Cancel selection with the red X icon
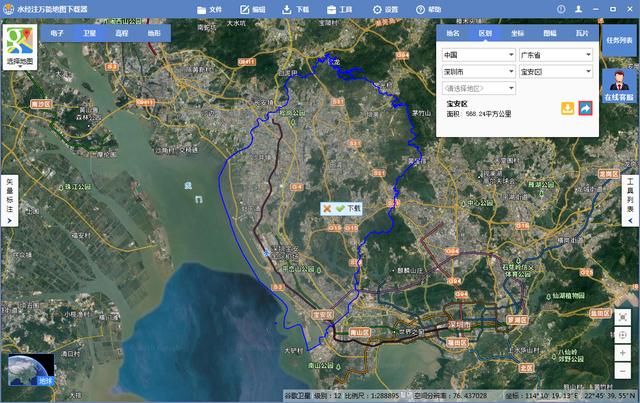 pyautogui.click(x=327, y=208)
